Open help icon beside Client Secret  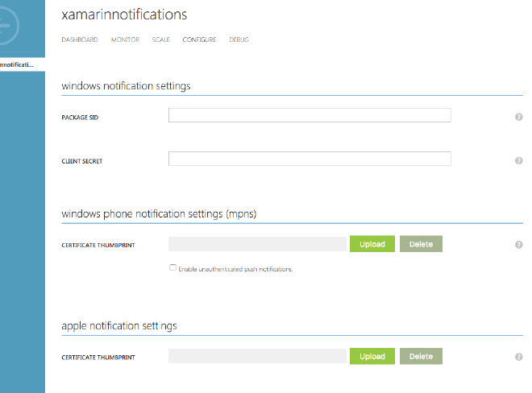pyautogui.click(x=518, y=161)
